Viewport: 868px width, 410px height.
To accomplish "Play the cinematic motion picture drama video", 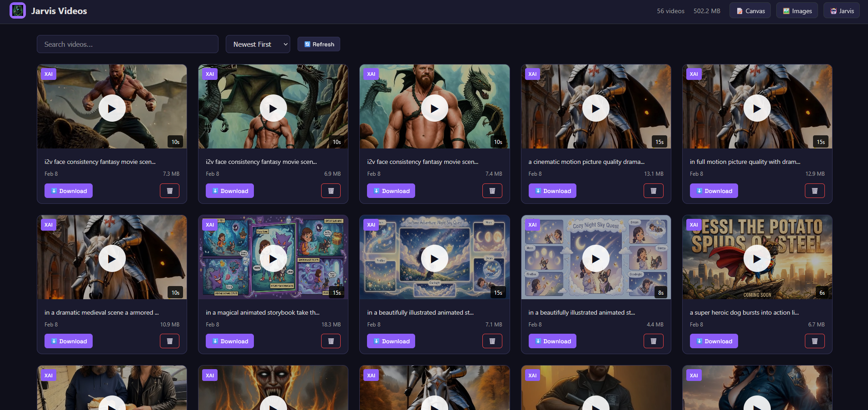I will 596,108.
